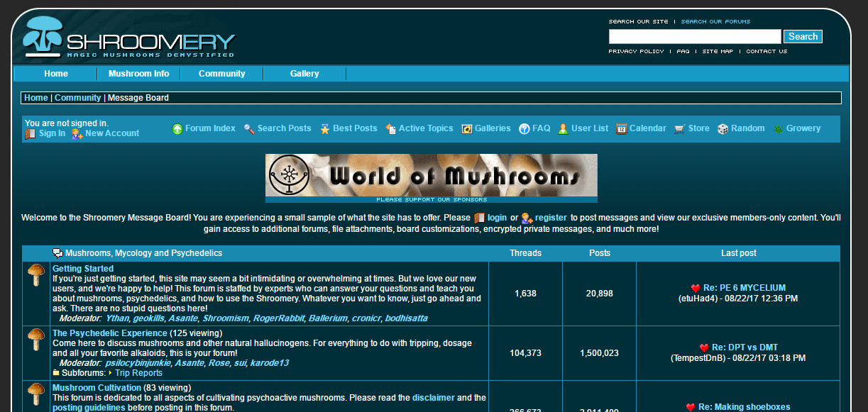Open the Re: Making shoeboxes post

tap(745, 407)
